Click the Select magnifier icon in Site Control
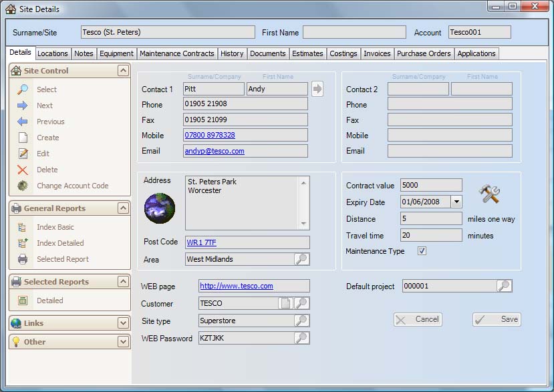The height and width of the screenshot is (392, 554). 23,89
